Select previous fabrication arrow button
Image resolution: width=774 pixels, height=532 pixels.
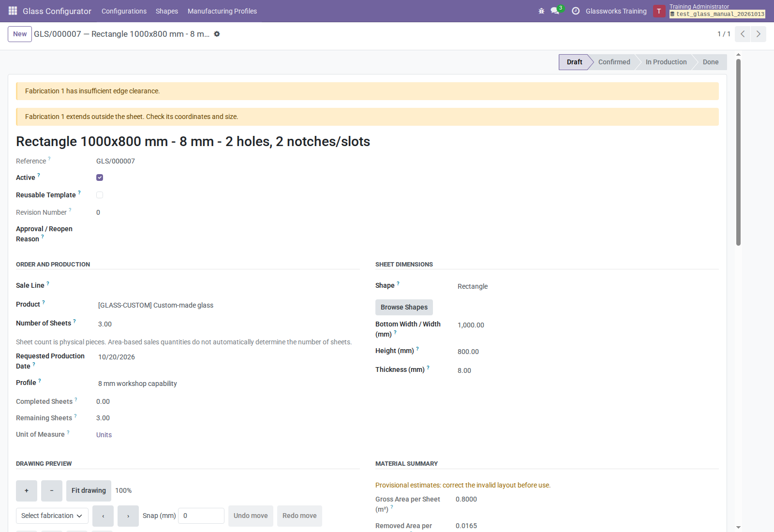[x=103, y=516]
